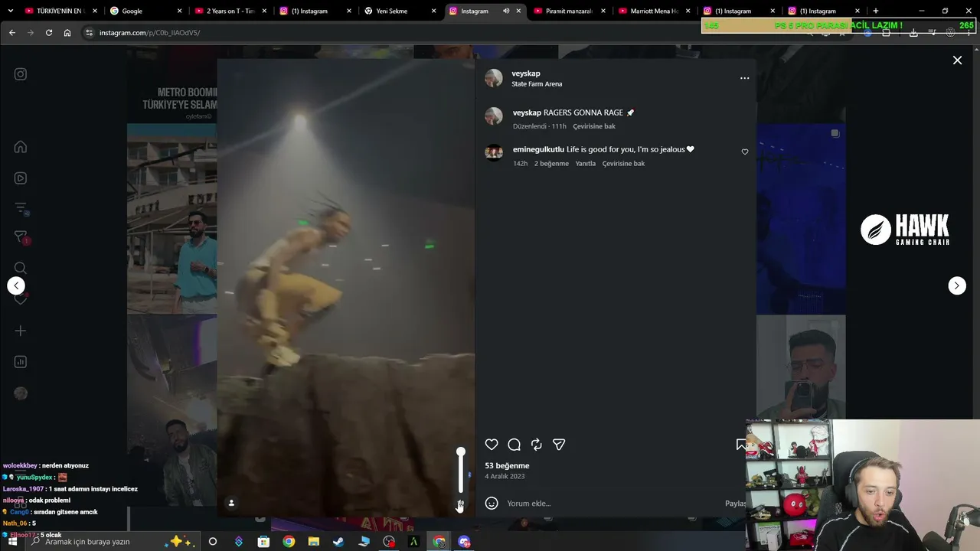Click the address bar URL
Image resolution: width=980 pixels, height=551 pixels.
tap(149, 33)
